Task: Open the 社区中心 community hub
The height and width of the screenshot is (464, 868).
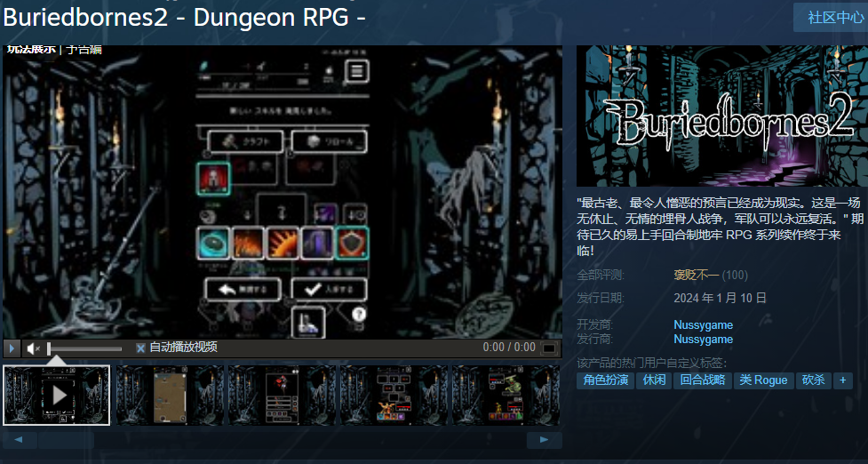Action: click(832, 17)
